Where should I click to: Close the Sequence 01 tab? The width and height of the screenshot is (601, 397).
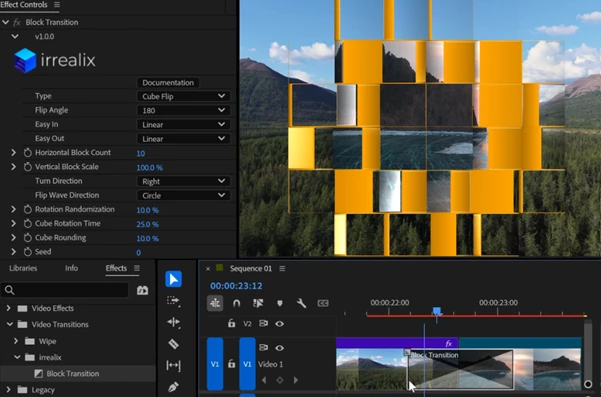click(x=208, y=269)
